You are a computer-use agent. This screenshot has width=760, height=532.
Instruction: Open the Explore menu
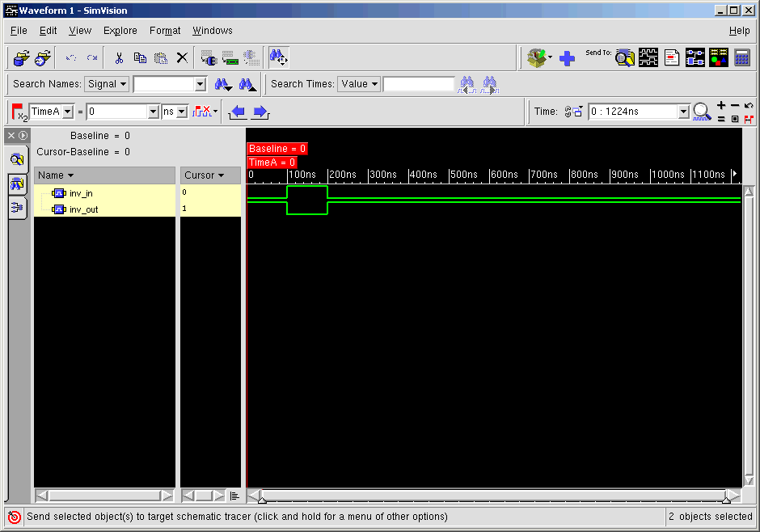pos(120,31)
